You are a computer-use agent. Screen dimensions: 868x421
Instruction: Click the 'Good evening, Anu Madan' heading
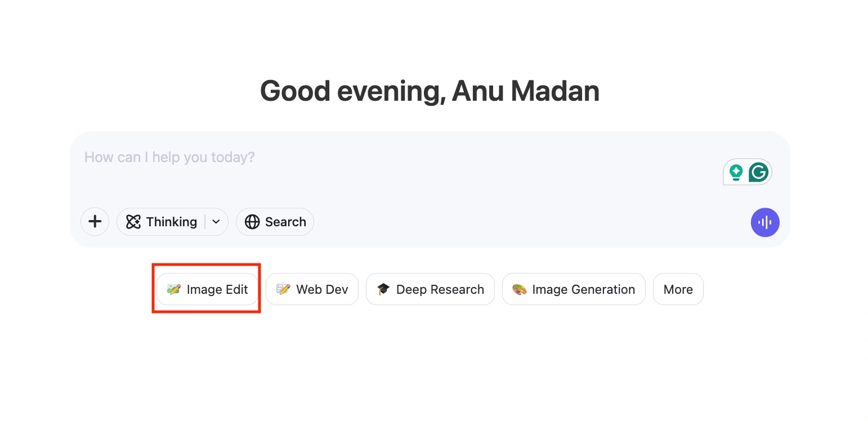click(x=429, y=91)
